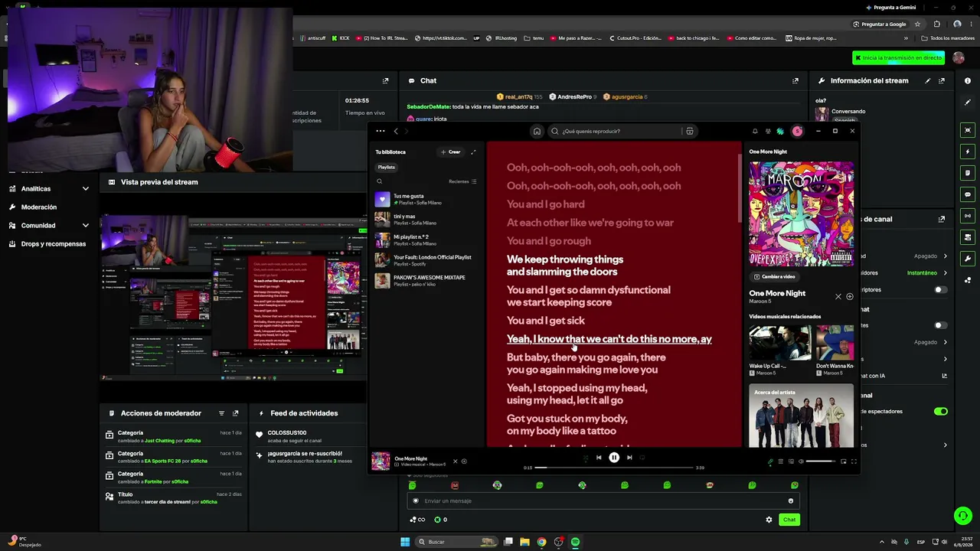Open emote picker in message field

pos(791,501)
